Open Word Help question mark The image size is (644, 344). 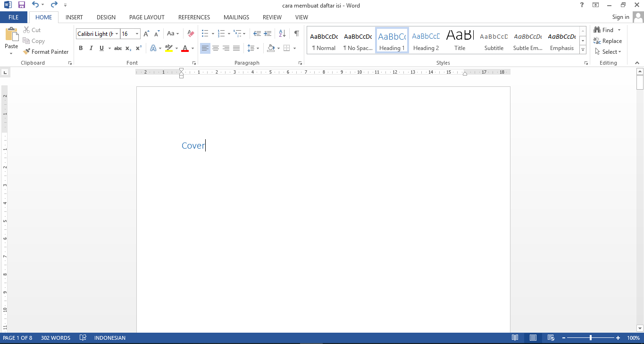pyautogui.click(x=582, y=5)
